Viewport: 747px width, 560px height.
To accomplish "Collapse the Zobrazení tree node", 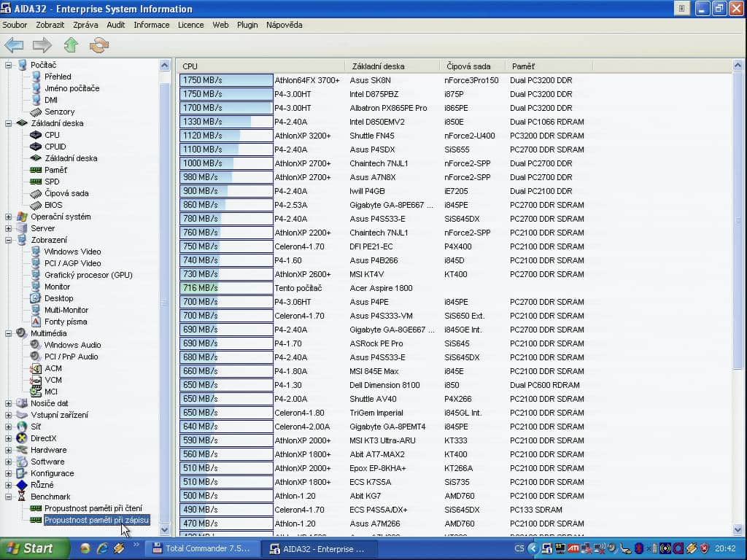I will coord(9,240).
